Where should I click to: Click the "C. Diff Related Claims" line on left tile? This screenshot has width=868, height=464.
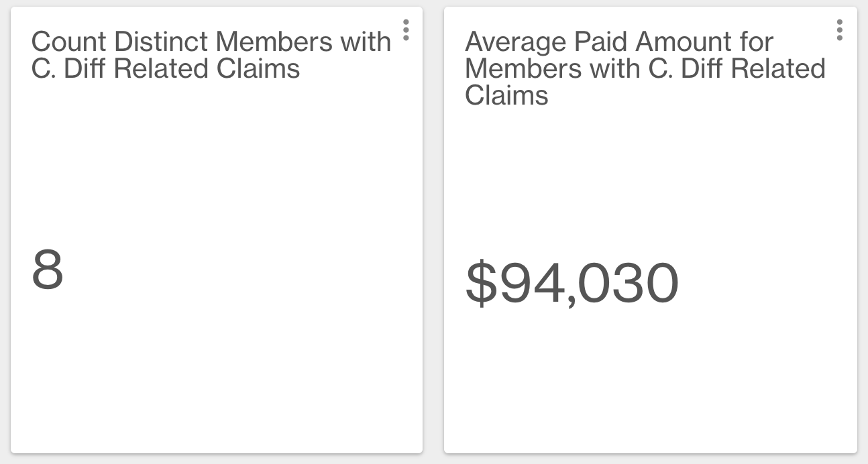pos(165,69)
